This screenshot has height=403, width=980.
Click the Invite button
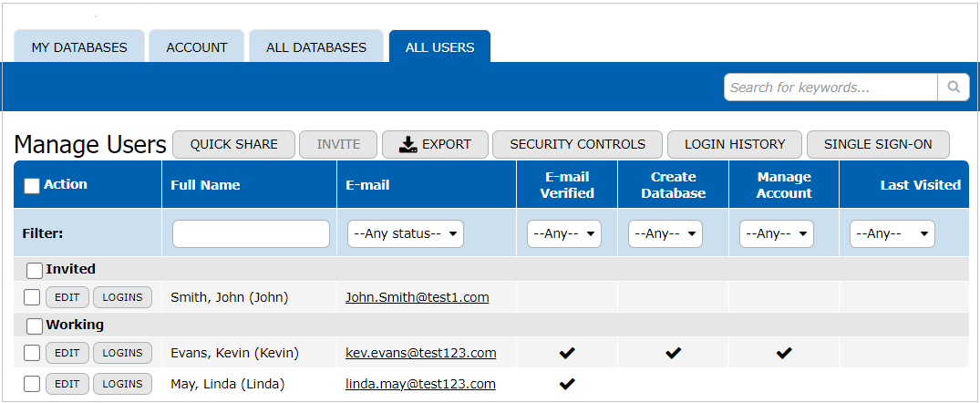pyautogui.click(x=338, y=144)
